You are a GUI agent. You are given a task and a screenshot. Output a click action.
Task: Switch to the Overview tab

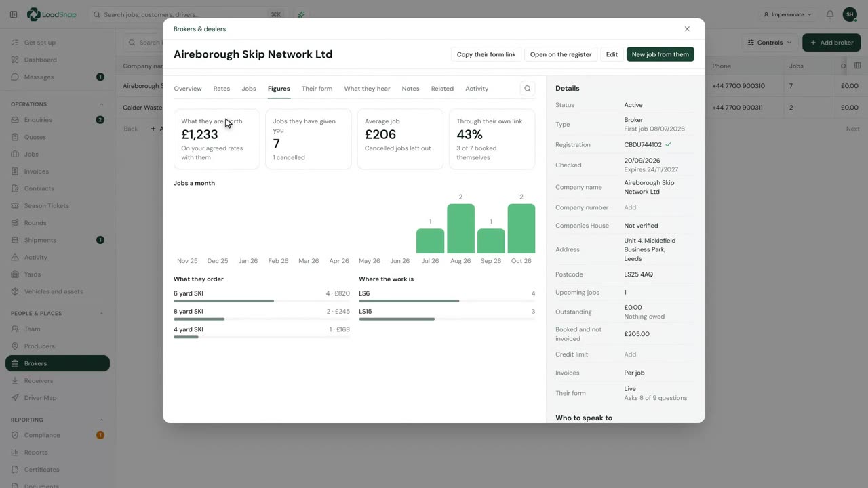pos(188,89)
